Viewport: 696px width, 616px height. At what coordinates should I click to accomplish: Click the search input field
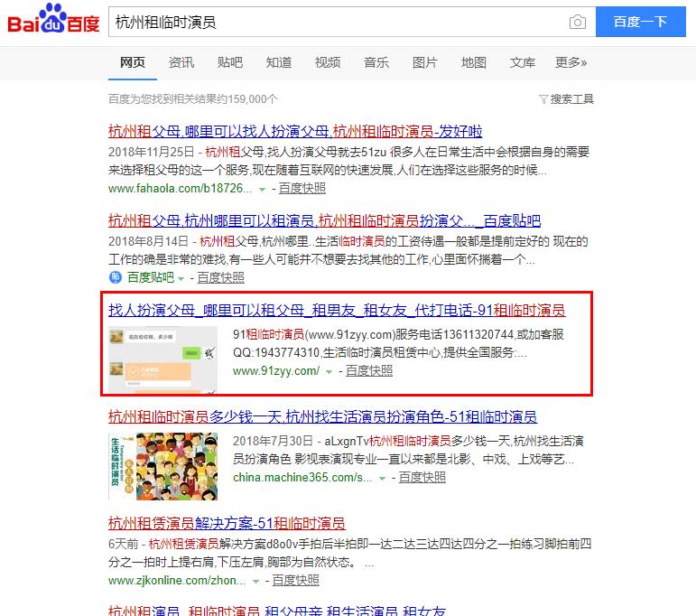(x=338, y=22)
